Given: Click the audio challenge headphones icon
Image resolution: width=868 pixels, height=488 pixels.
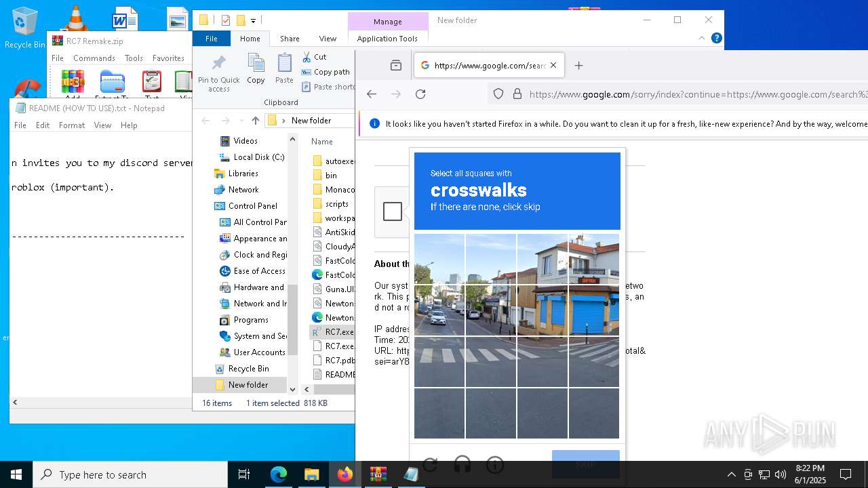Looking at the screenshot, I should point(462,465).
